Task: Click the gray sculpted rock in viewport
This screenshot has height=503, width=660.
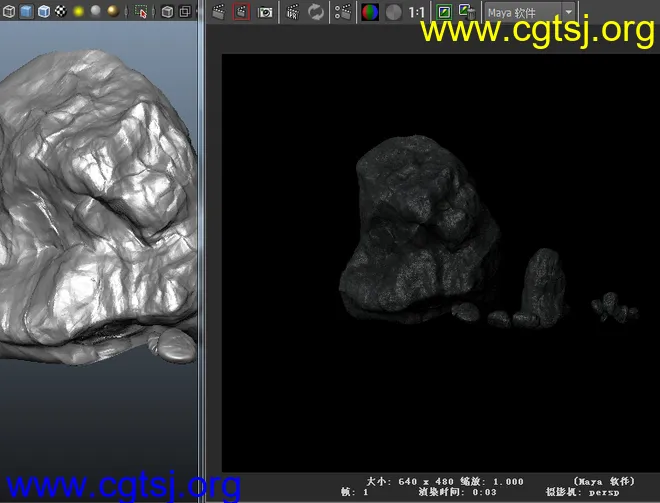Action: tap(90, 200)
